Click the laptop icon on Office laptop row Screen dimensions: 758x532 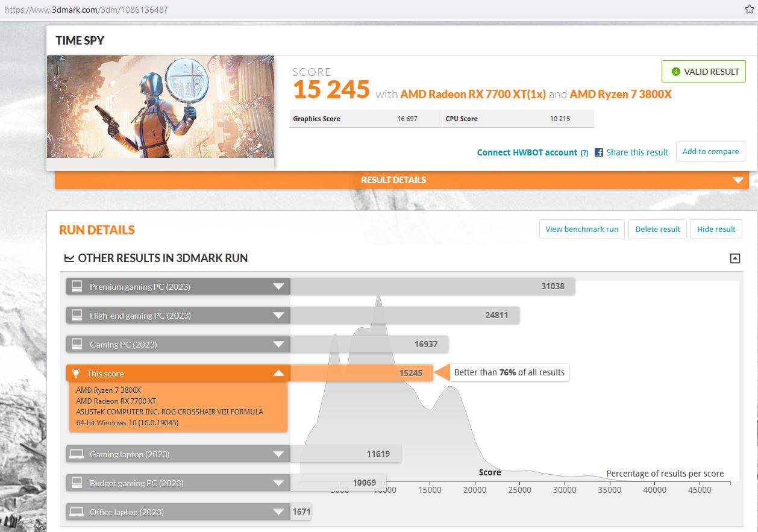click(77, 512)
